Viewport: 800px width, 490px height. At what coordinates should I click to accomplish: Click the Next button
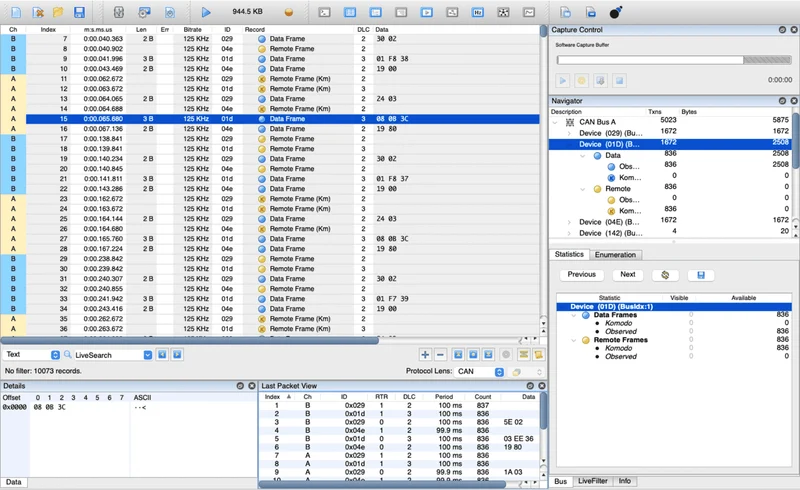(628, 275)
